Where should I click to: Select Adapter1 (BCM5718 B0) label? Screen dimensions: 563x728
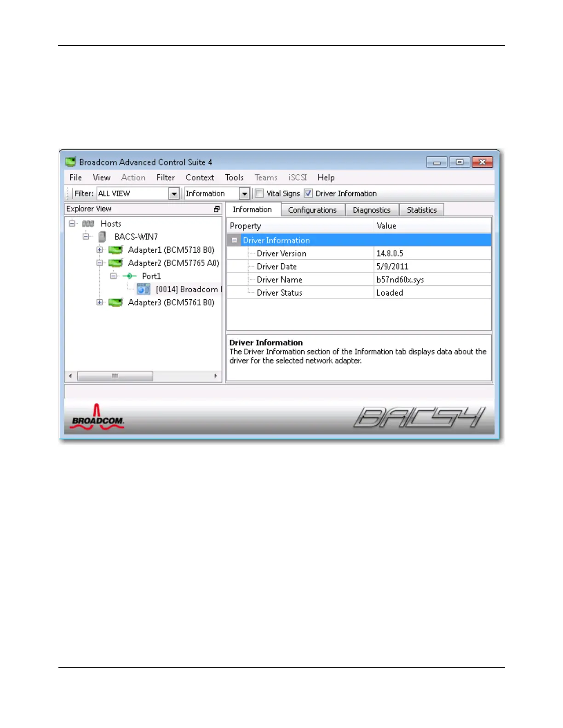pyautogui.click(x=171, y=250)
